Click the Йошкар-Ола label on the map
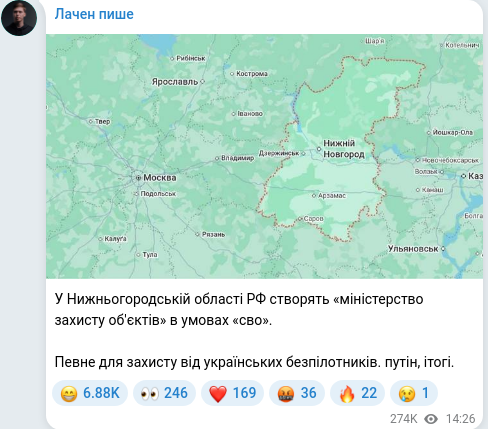 coord(453,132)
